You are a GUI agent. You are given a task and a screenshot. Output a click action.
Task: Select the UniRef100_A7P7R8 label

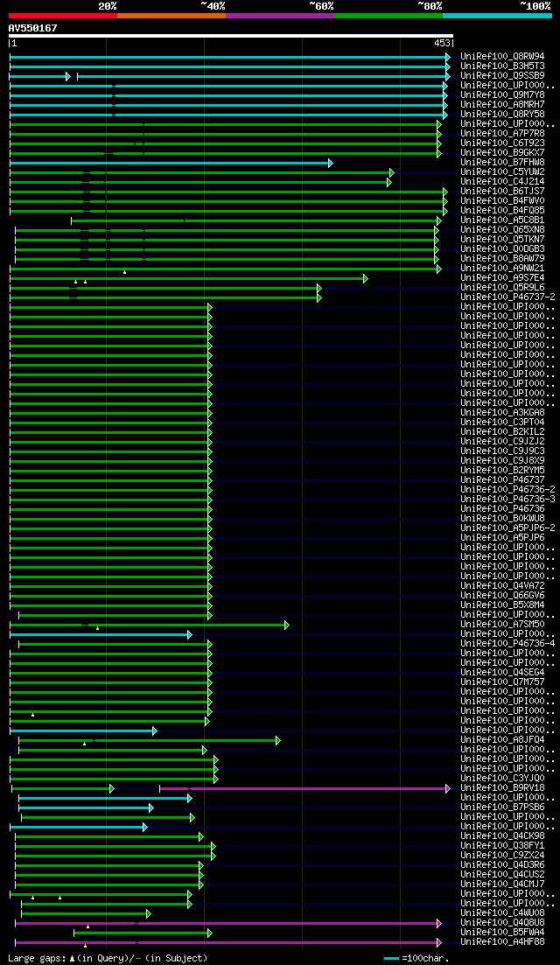click(502, 134)
